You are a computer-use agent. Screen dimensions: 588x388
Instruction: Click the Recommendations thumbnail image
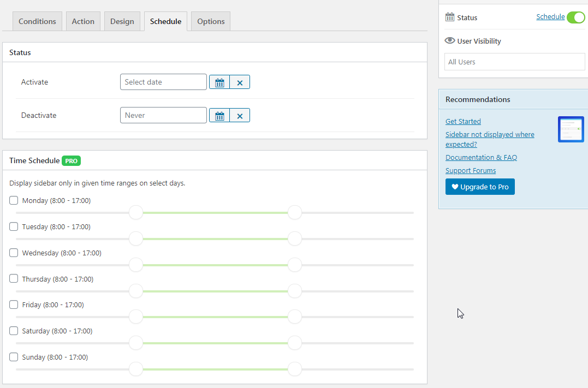tap(571, 129)
